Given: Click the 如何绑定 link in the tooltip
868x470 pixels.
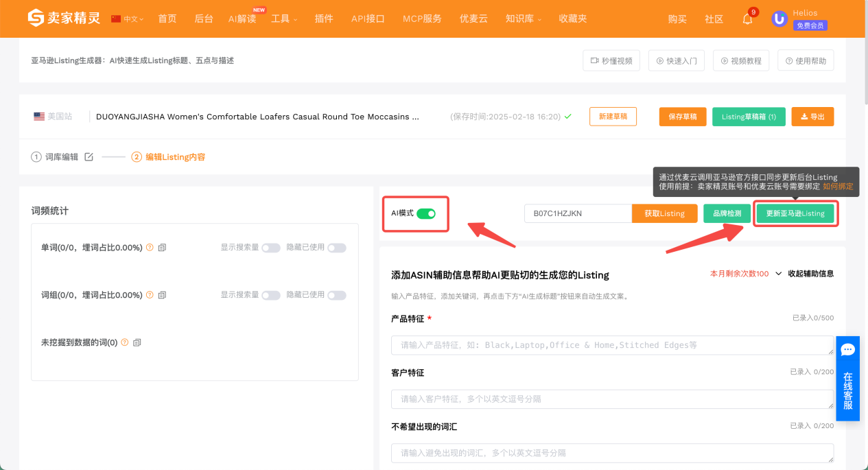Looking at the screenshot, I should pyautogui.click(x=838, y=187).
